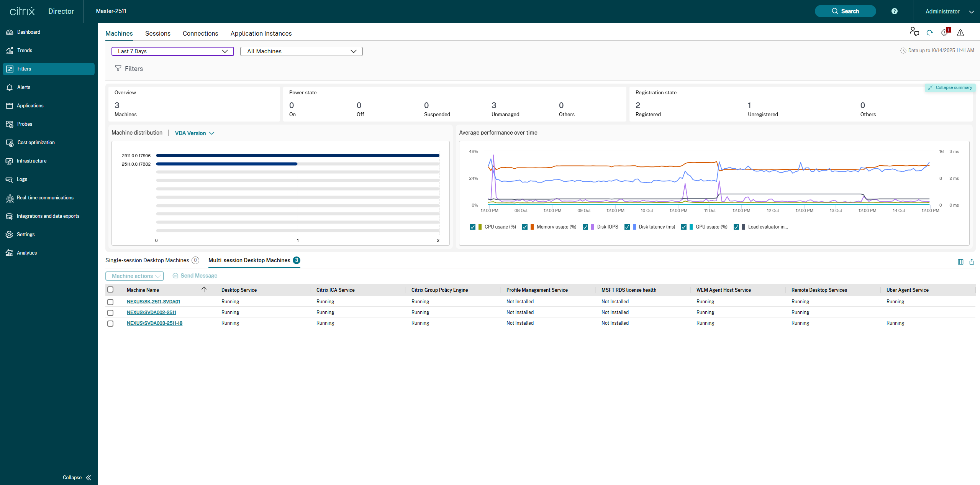Image resolution: width=980 pixels, height=485 pixels.
Task: Open the Integrations and data exports icon
Action: pos(10,216)
